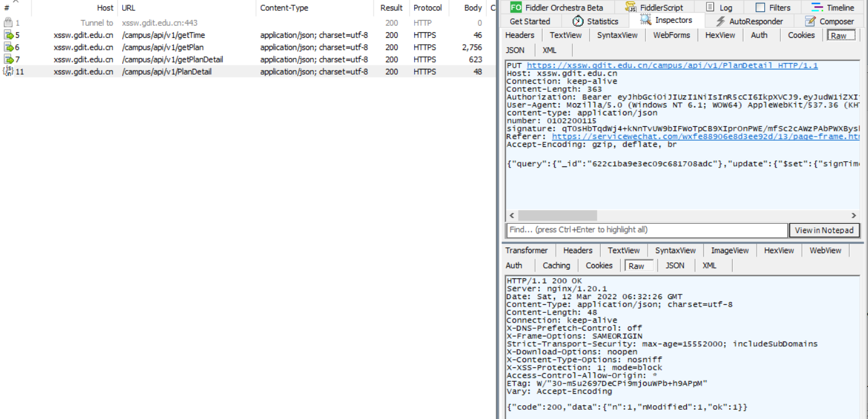Screen dimensions: 868x419
Task: Click the Find text input field
Action: [647, 230]
